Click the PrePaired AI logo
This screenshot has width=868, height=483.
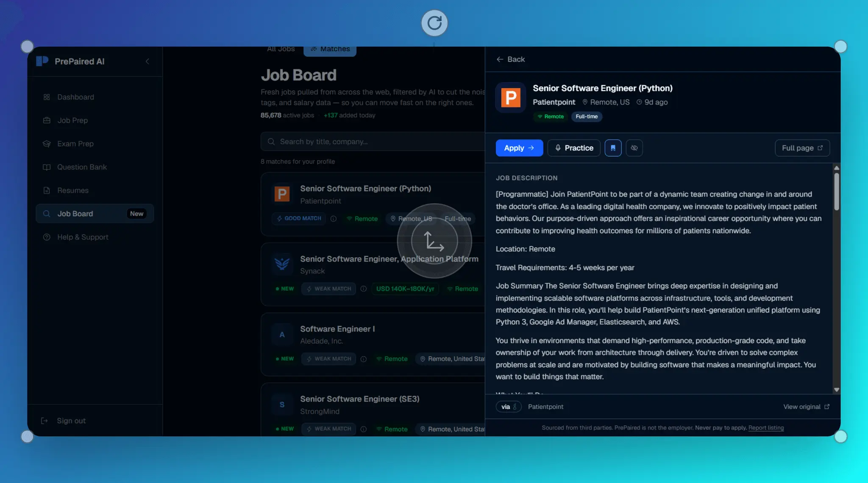pyautogui.click(x=42, y=61)
